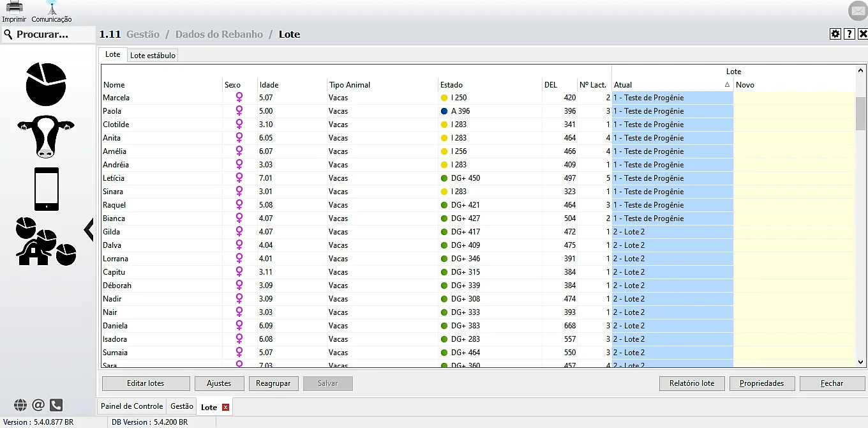The height and width of the screenshot is (428, 868).
Task: Open the mobile phone device icon
Action: (x=46, y=189)
